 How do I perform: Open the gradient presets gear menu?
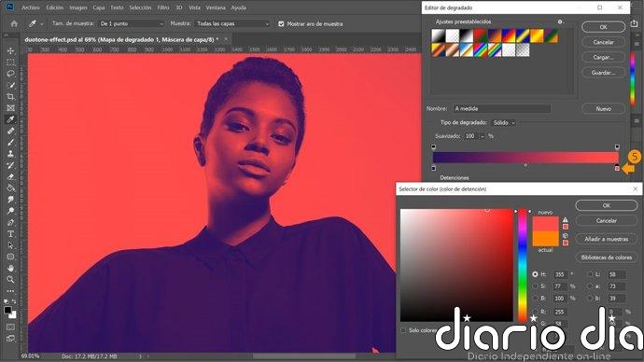pyautogui.click(x=559, y=21)
